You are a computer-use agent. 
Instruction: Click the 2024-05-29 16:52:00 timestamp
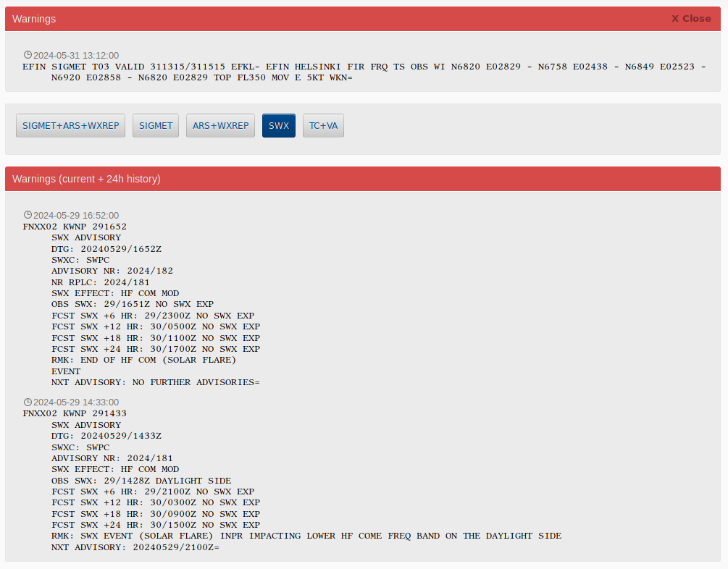pos(76,215)
